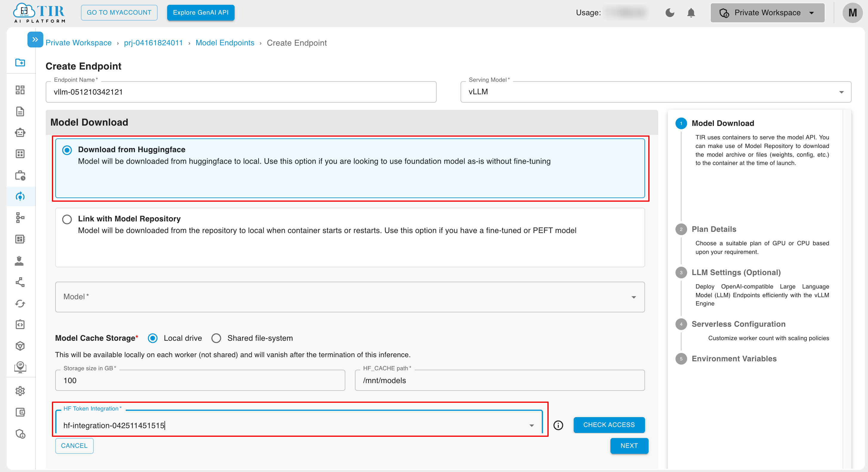The height and width of the screenshot is (472, 868).
Task: Open the connected-nodes share icon in sidebar
Action: tap(20, 282)
